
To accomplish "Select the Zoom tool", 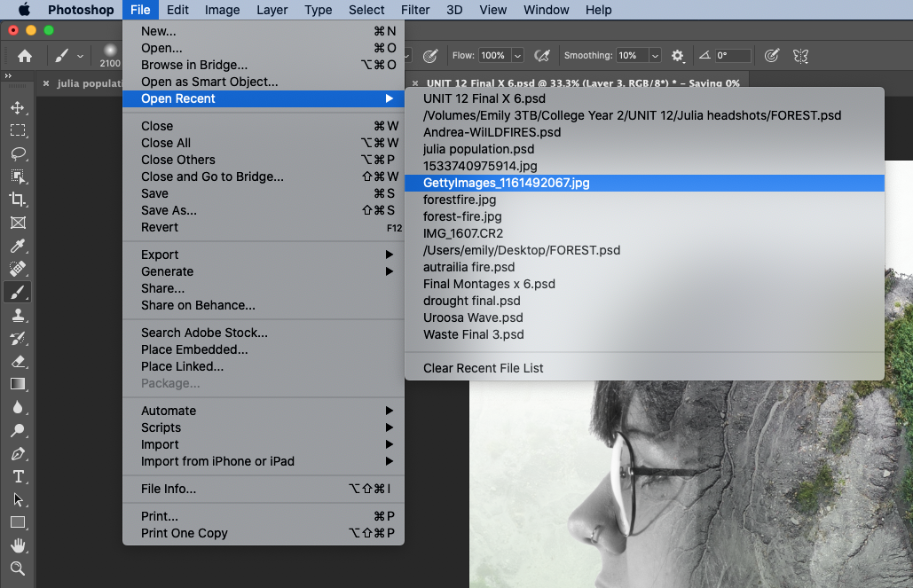I will 18,568.
